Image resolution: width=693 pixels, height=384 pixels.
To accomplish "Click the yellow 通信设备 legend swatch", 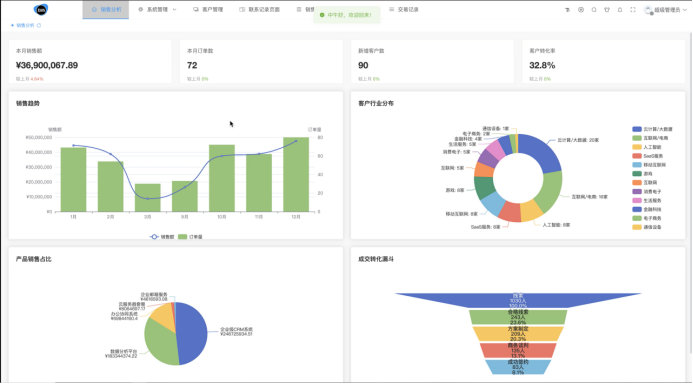I will (637, 227).
